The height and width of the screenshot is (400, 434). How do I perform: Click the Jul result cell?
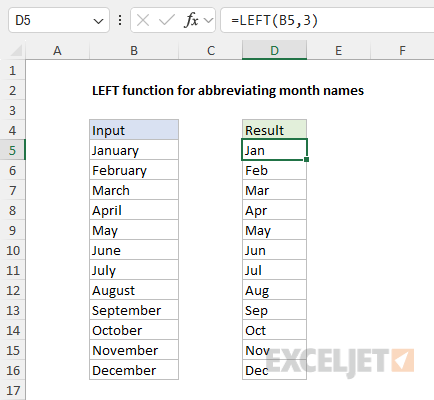coord(274,270)
